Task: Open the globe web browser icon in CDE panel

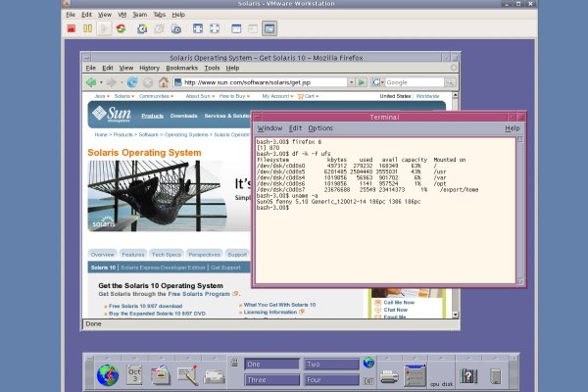Action: coord(107,373)
